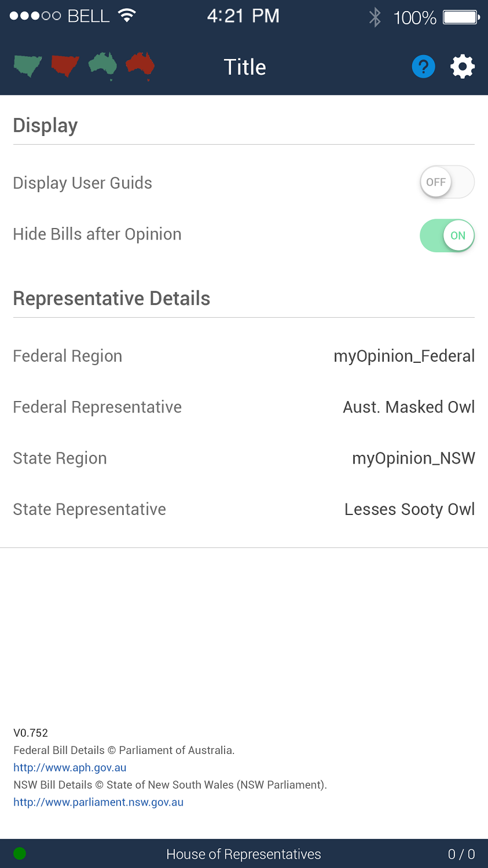Tap the green status dot in bottom bar
Image resolution: width=488 pixels, height=868 pixels.
tap(20, 854)
